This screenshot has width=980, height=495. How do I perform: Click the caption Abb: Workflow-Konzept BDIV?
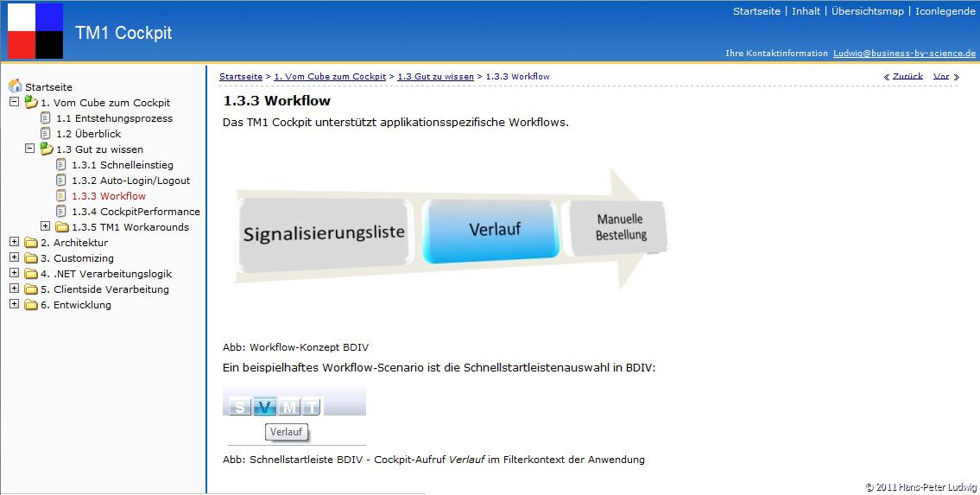(x=295, y=347)
